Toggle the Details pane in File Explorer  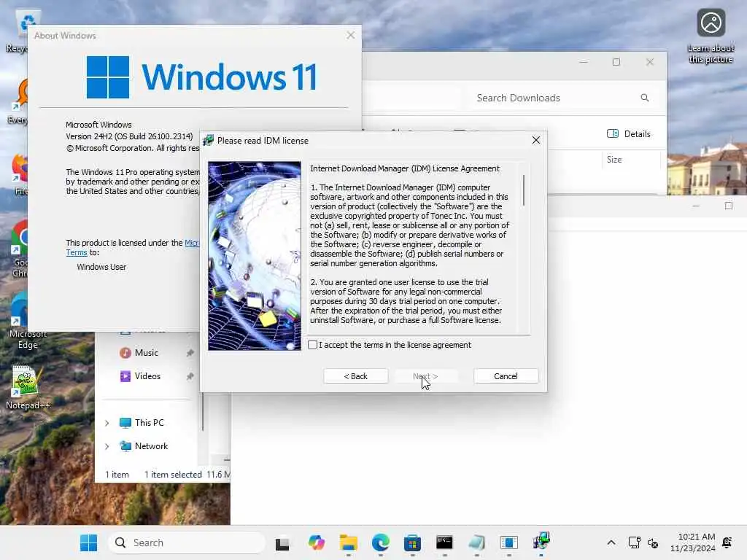pos(629,134)
